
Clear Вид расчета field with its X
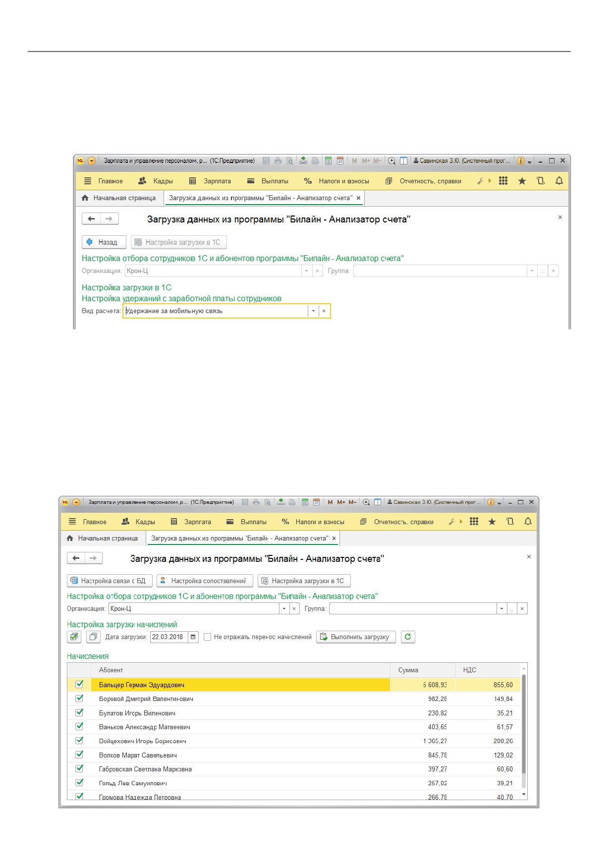pyautogui.click(x=324, y=311)
